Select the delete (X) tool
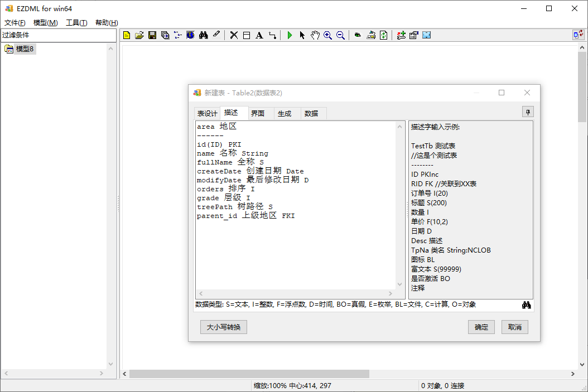The width and height of the screenshot is (588, 392). pyautogui.click(x=233, y=35)
